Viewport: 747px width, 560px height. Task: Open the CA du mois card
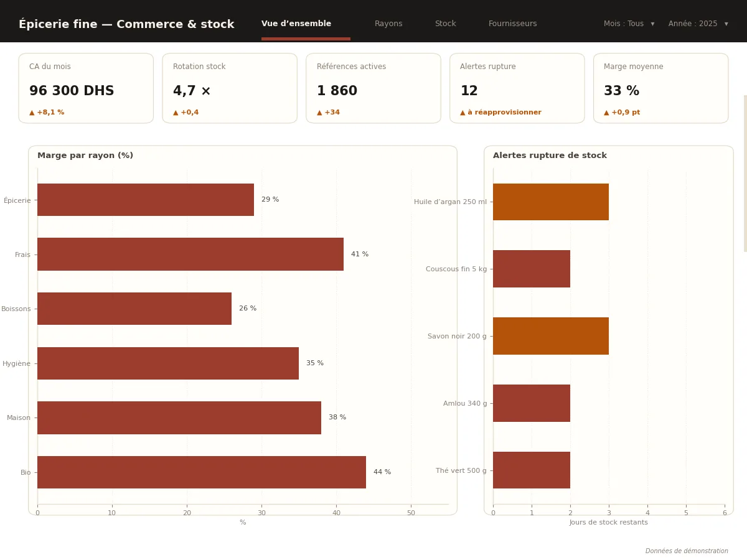point(86,88)
